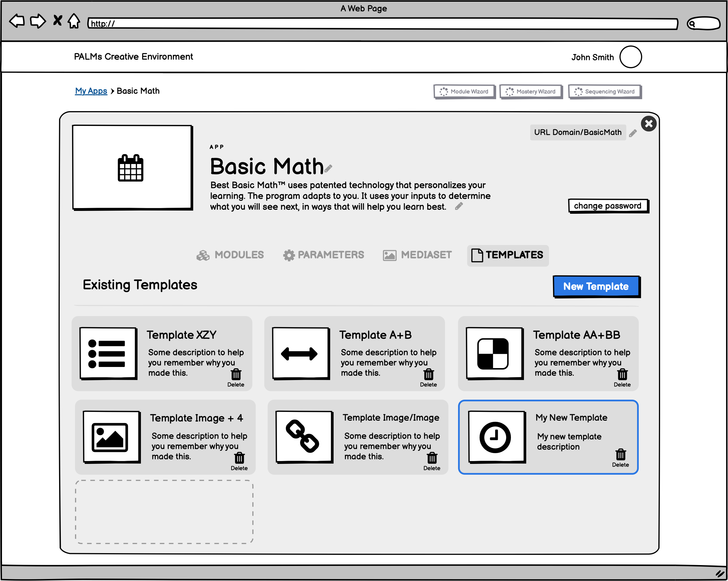Delete Template XZY via trash icon

[236, 374]
